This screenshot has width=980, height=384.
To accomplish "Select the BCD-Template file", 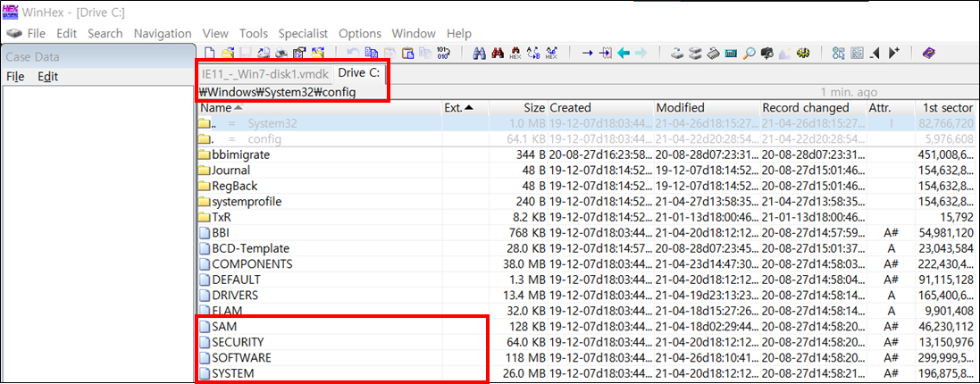I will 588,248.
